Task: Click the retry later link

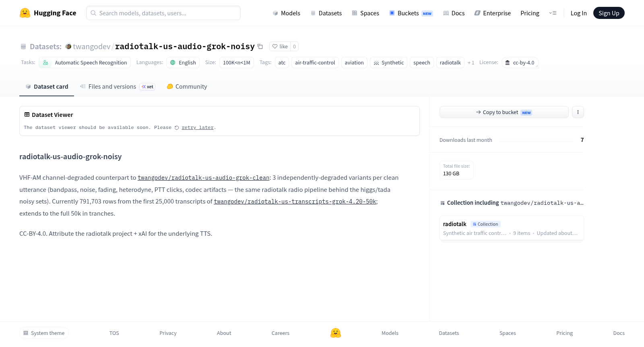Action: (x=198, y=128)
